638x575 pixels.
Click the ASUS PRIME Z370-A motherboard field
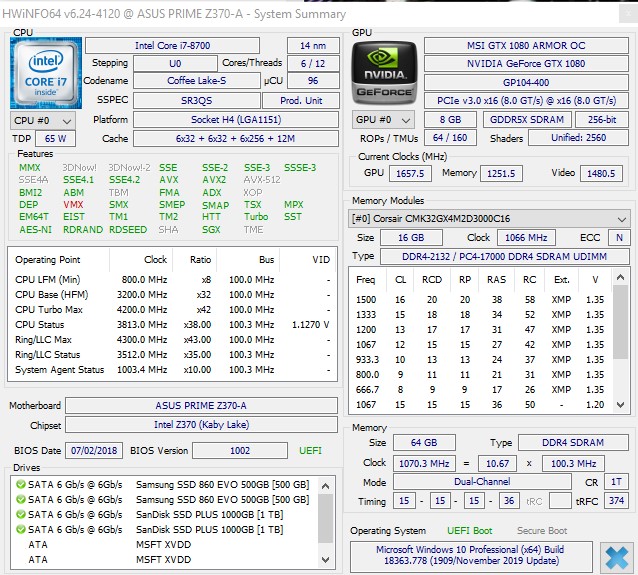[201, 406]
